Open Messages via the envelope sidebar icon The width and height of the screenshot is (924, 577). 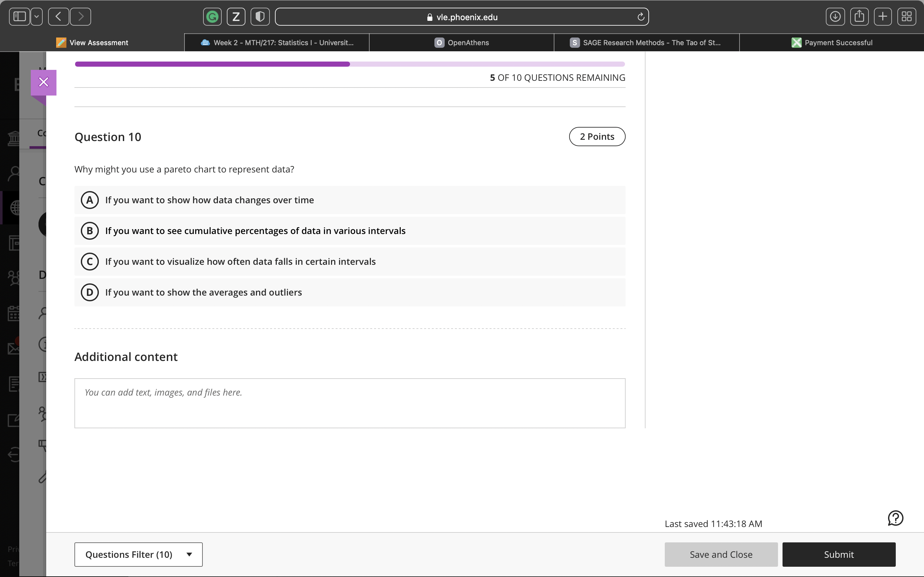pos(14,348)
